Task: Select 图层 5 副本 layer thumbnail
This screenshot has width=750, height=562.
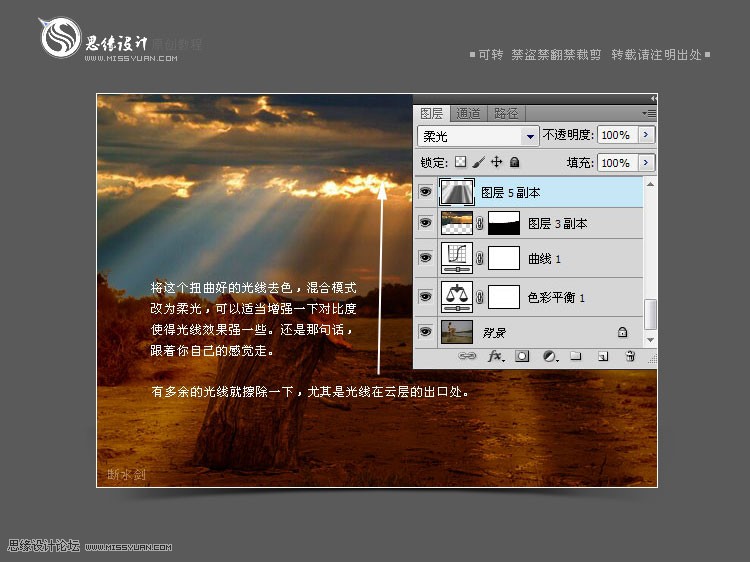Action: pos(457,192)
